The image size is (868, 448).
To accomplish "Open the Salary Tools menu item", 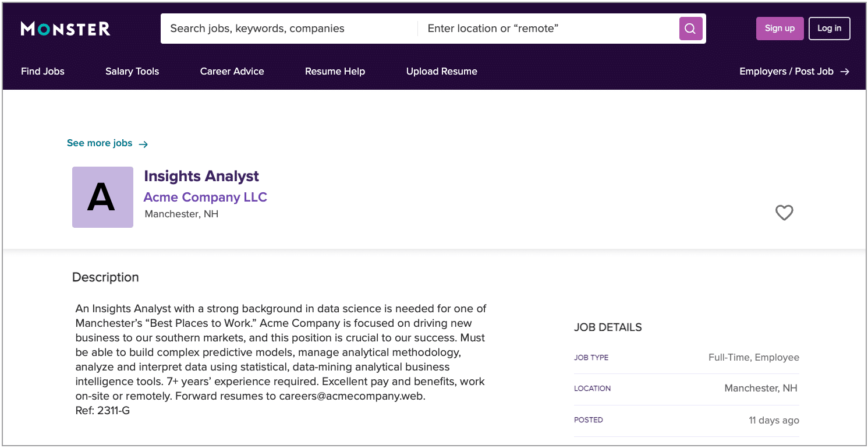I will click(x=132, y=72).
